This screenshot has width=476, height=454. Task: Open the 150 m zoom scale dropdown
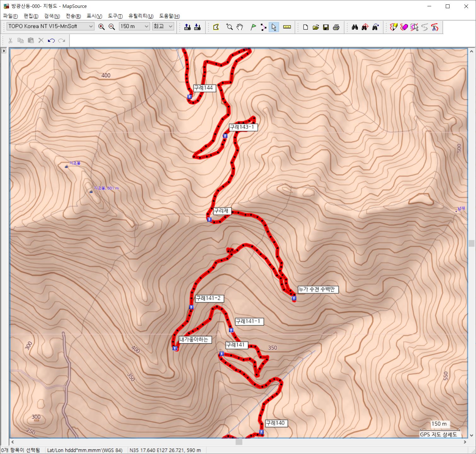(x=134, y=26)
